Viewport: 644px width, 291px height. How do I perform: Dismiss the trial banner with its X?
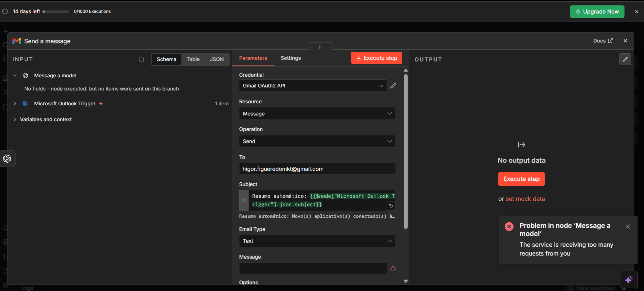click(x=637, y=11)
